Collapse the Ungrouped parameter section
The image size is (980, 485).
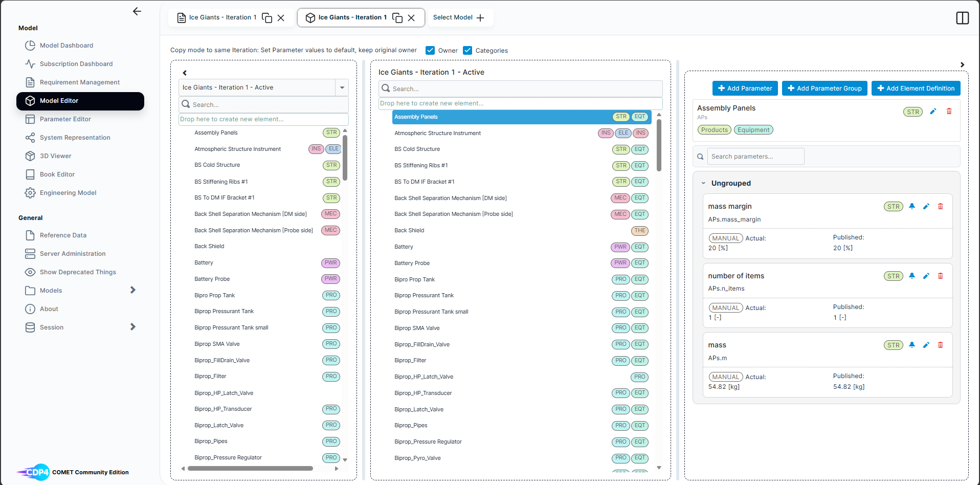coord(703,183)
